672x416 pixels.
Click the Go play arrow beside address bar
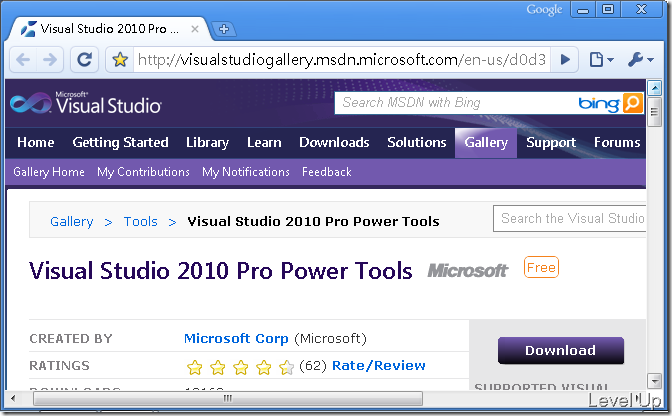pyautogui.click(x=565, y=60)
